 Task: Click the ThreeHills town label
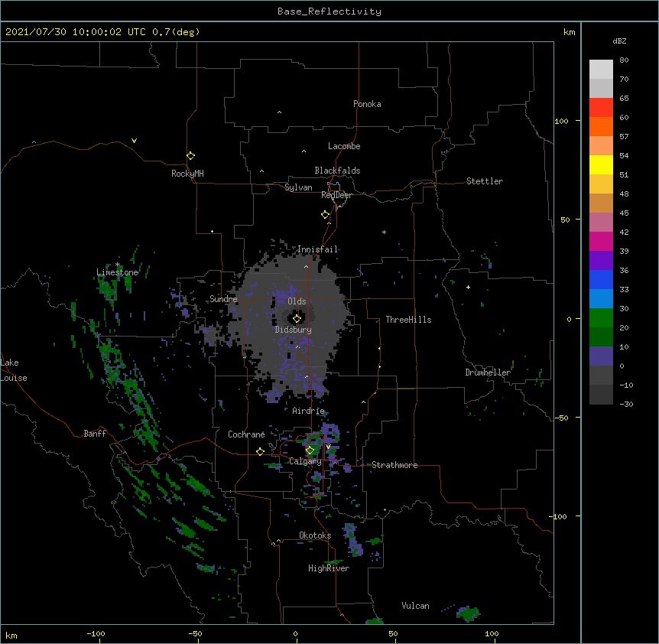click(408, 320)
